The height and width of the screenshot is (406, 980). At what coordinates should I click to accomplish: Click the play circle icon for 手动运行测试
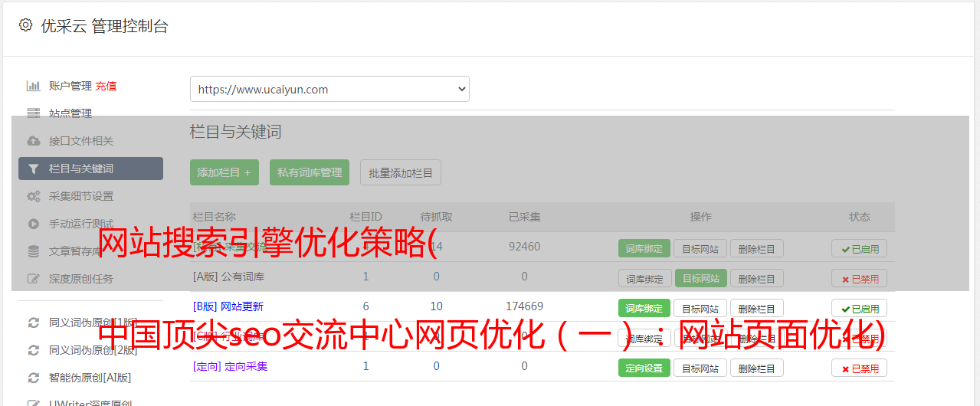(33, 224)
